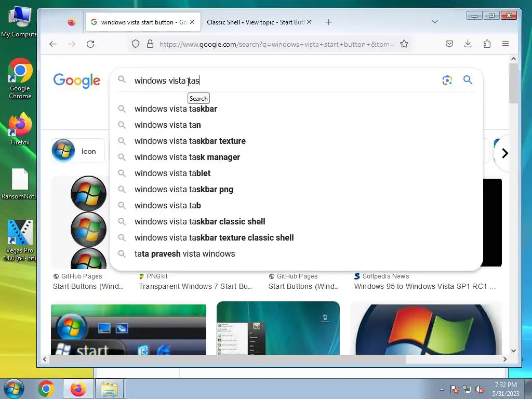The height and width of the screenshot is (399, 532).
Task: Click the blue magnifier Search button
Action: 468,80
